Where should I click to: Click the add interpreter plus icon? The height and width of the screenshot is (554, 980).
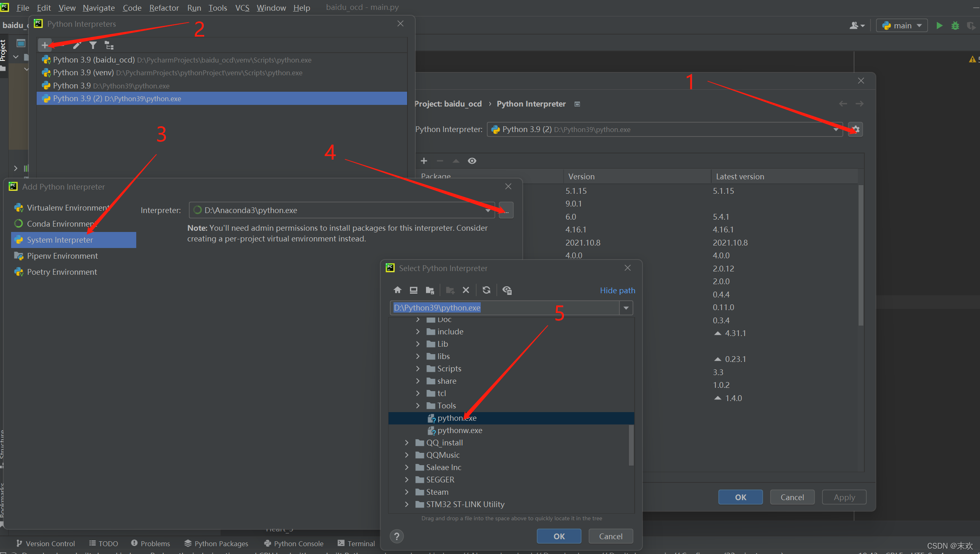pos(45,45)
